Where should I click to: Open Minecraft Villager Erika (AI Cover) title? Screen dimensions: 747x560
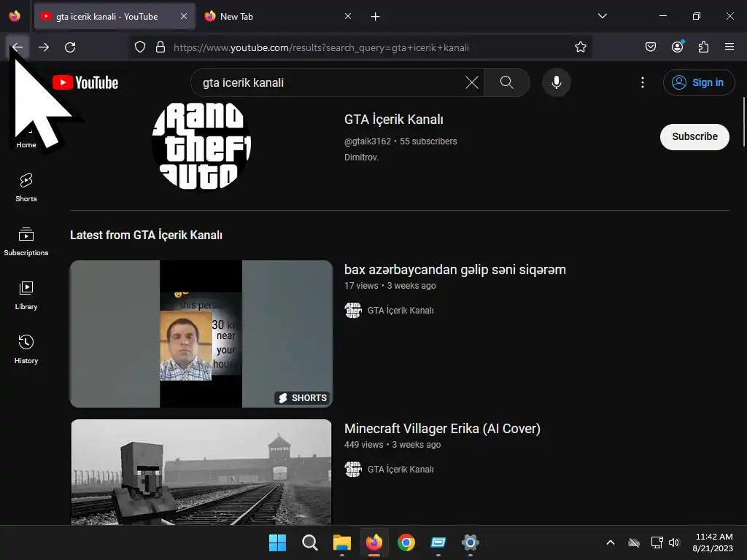click(442, 429)
